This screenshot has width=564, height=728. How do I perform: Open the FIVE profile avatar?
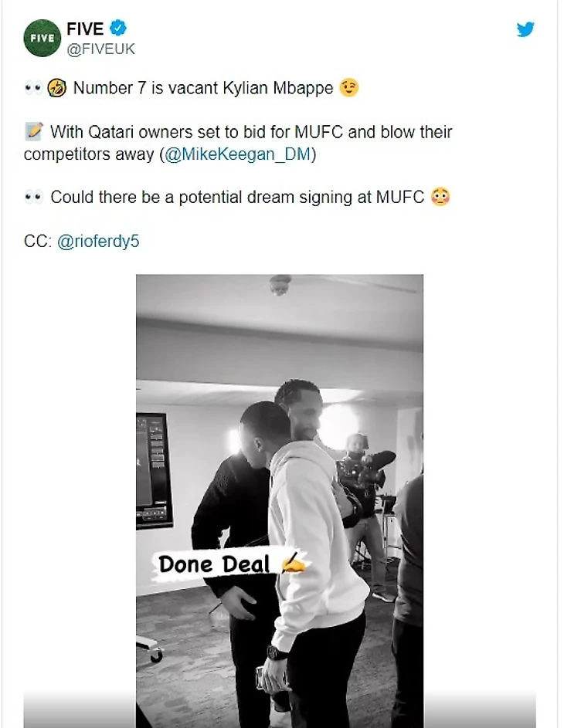click(42, 38)
